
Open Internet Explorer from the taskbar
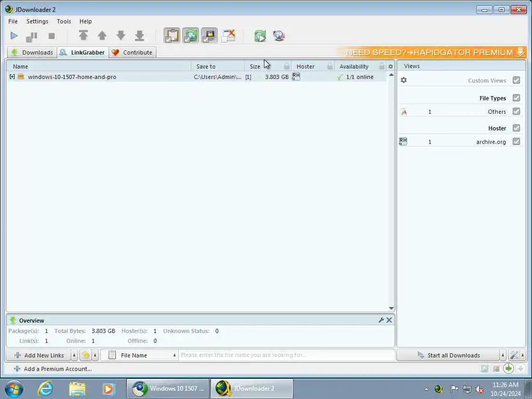46,389
